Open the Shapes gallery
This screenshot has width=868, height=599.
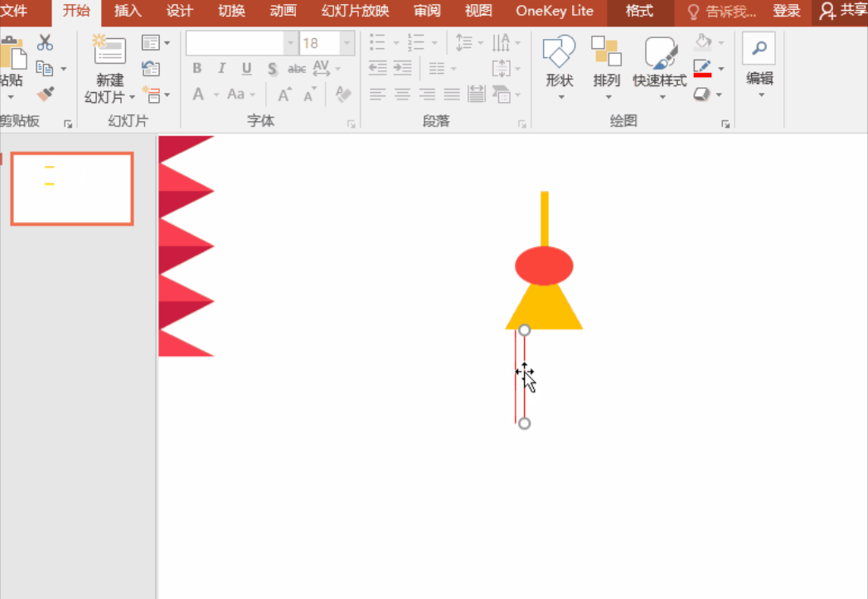coord(559,66)
